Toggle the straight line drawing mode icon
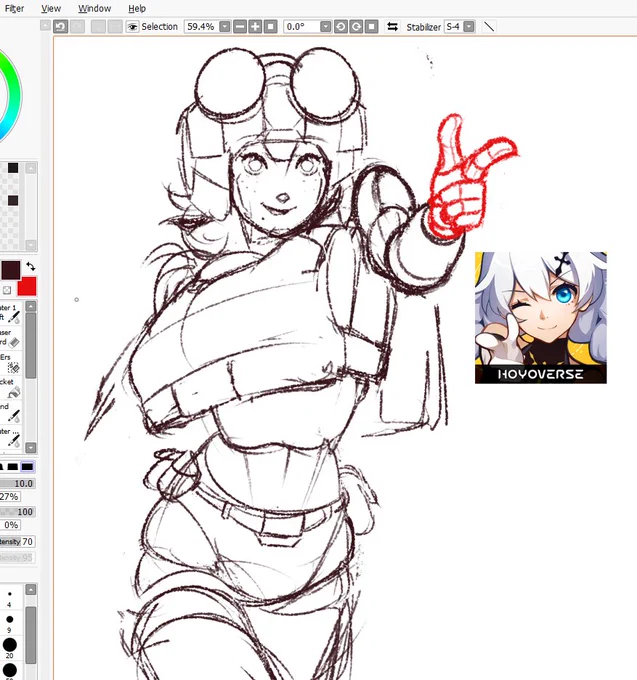The image size is (637, 680). pos(489,27)
